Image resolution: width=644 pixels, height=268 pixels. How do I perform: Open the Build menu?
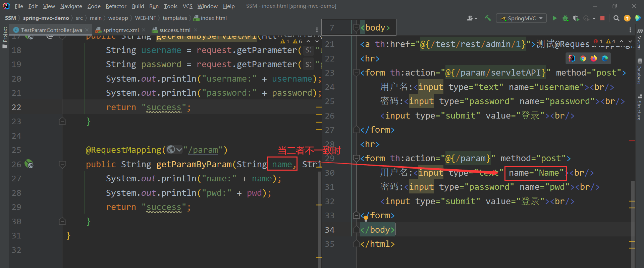(138, 6)
